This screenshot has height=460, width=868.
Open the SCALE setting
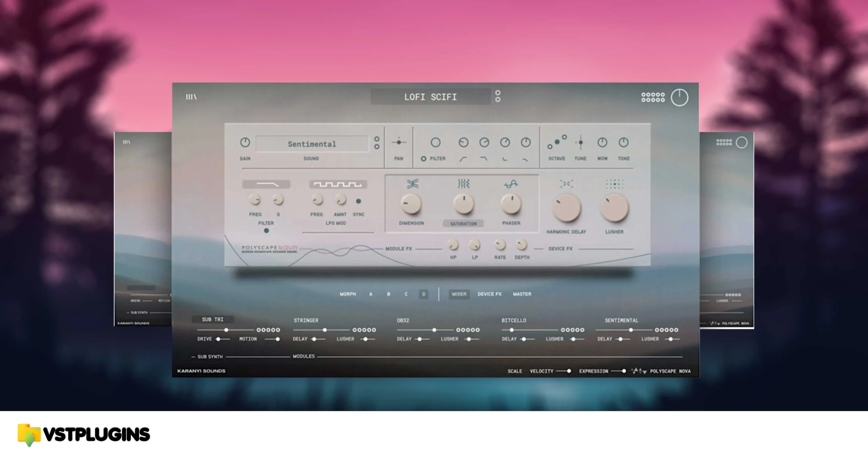[x=515, y=371]
